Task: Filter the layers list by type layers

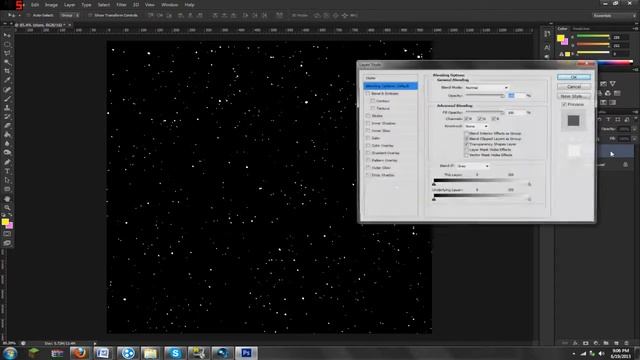Action: (x=609, y=120)
